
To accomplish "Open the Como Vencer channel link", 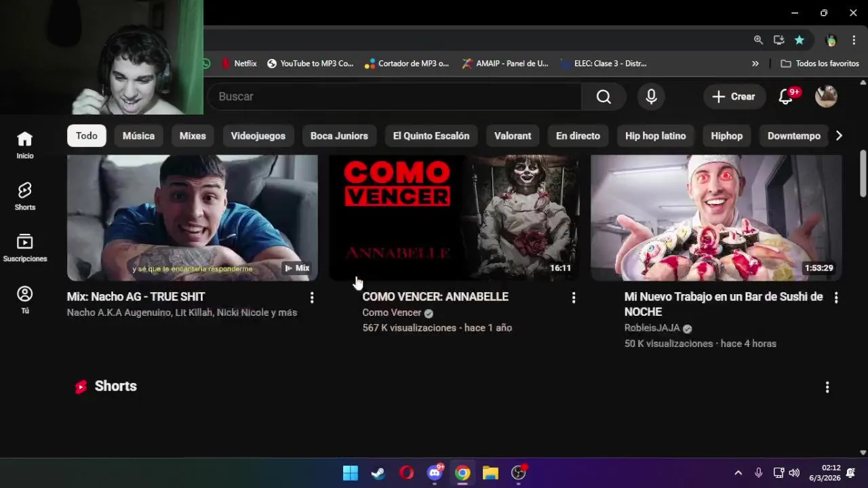I will pos(392,312).
